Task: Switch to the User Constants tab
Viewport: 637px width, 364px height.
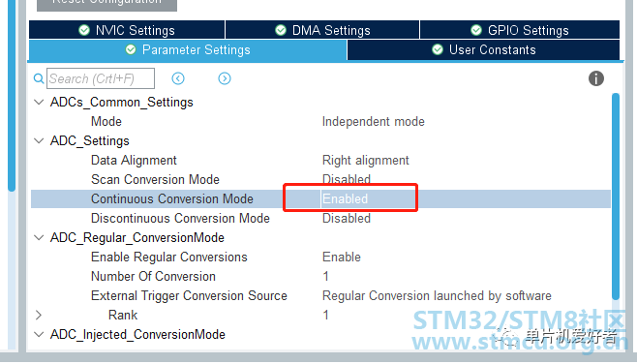Action: [483, 50]
